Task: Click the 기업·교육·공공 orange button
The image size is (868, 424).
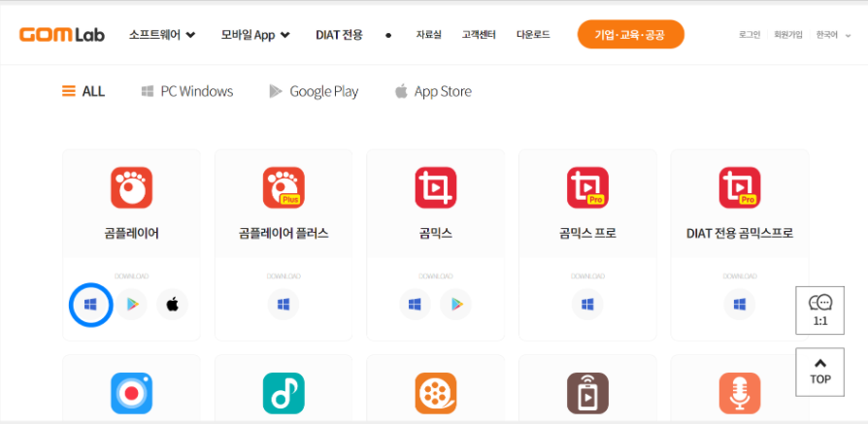Action: point(630,35)
